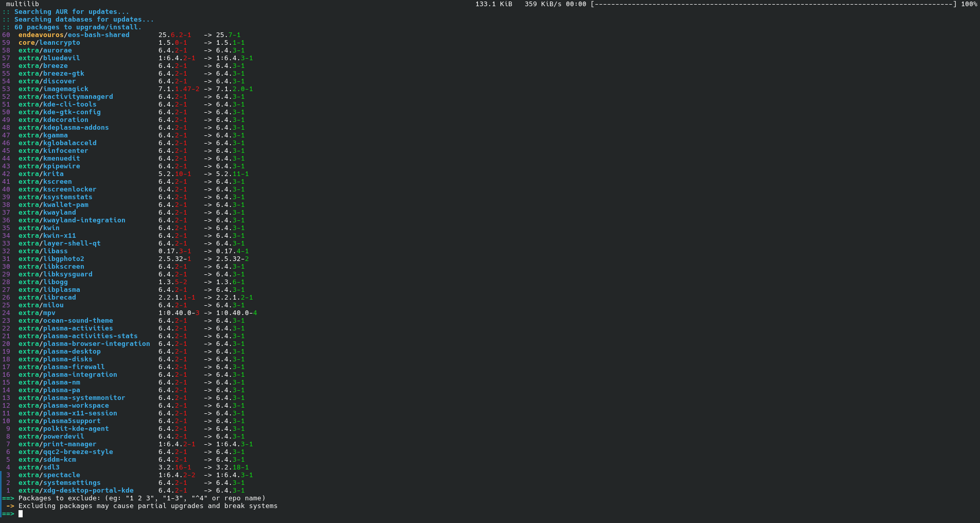This screenshot has width=980, height=523.
Task: Click the core/leancrypto package name
Action: click(x=49, y=43)
